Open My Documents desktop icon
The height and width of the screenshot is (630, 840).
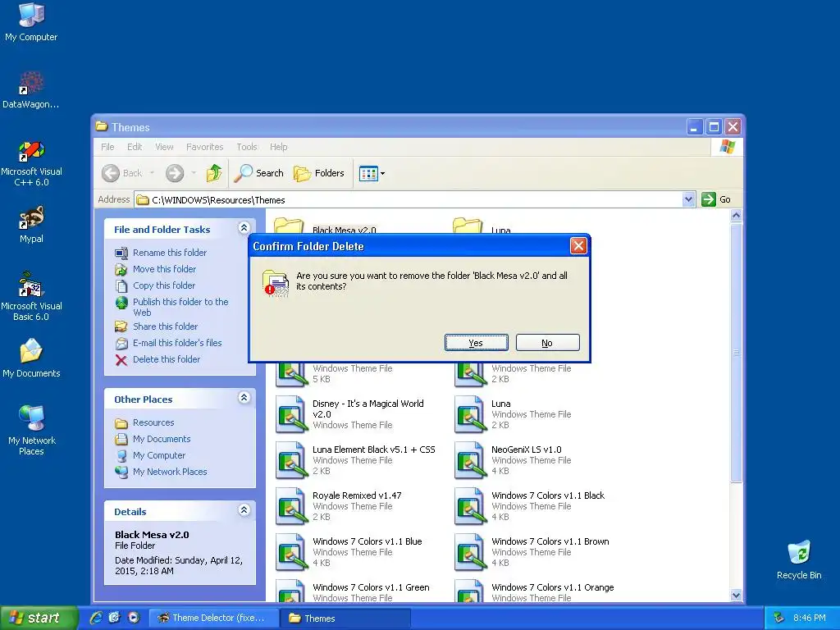(31, 358)
